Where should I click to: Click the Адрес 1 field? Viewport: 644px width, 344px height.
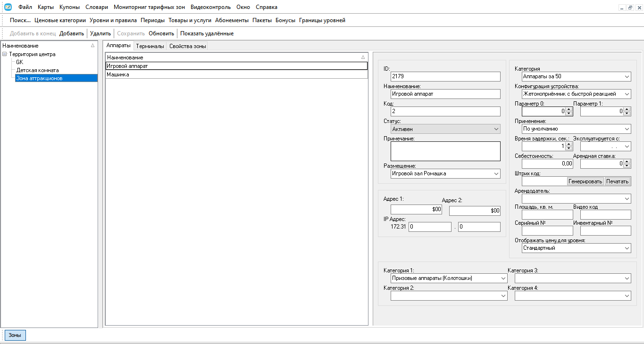416,209
